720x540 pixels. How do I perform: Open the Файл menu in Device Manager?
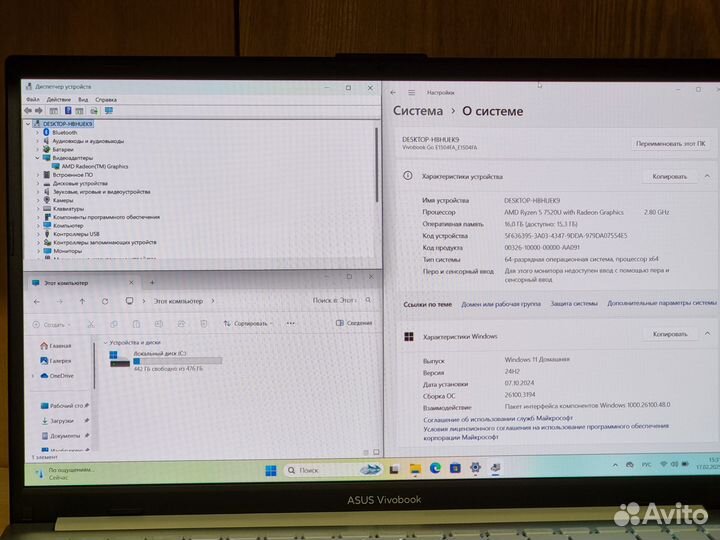click(33, 99)
